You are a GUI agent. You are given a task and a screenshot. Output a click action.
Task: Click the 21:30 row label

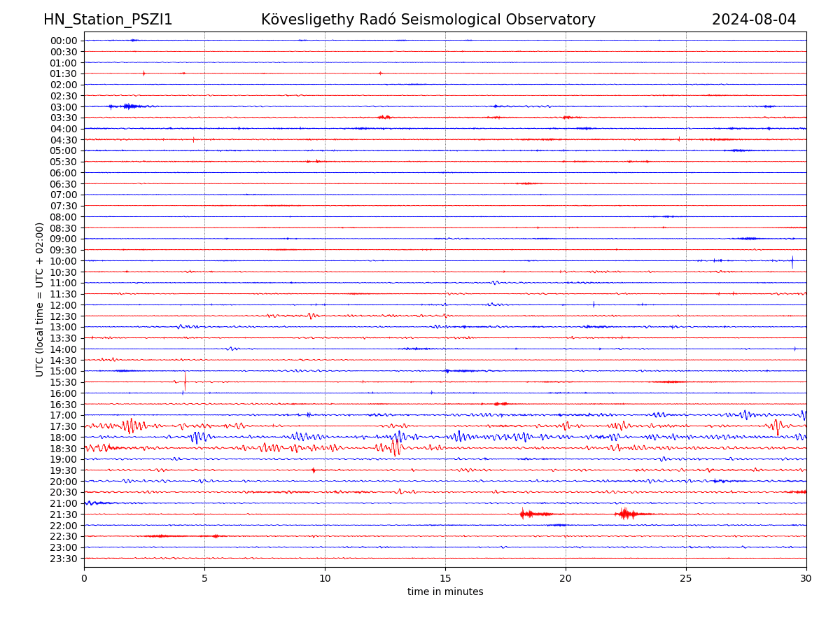[64, 514]
